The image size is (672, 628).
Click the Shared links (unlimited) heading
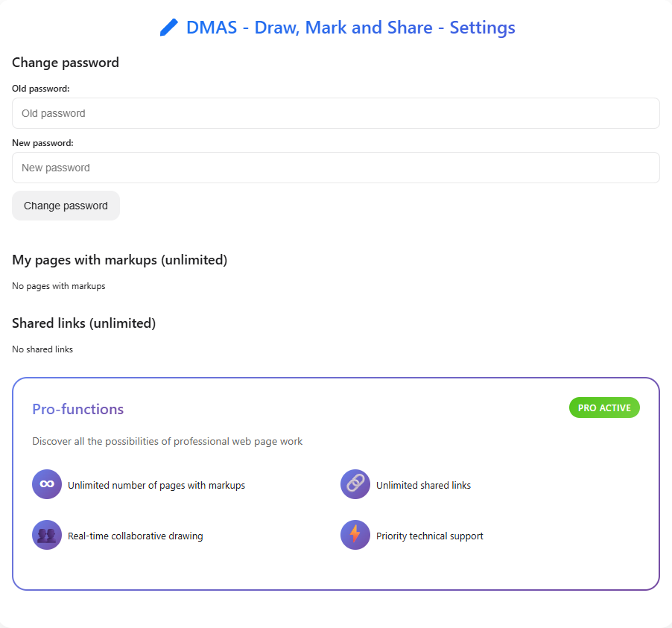pyautogui.click(x=83, y=323)
